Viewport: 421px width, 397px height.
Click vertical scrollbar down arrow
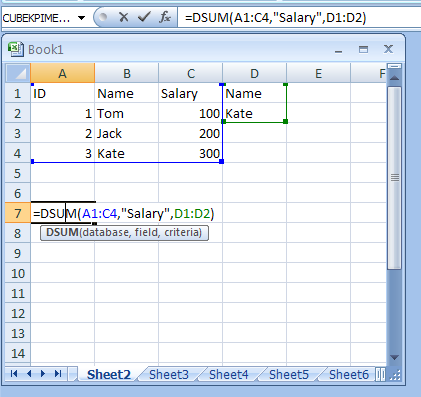(395, 357)
